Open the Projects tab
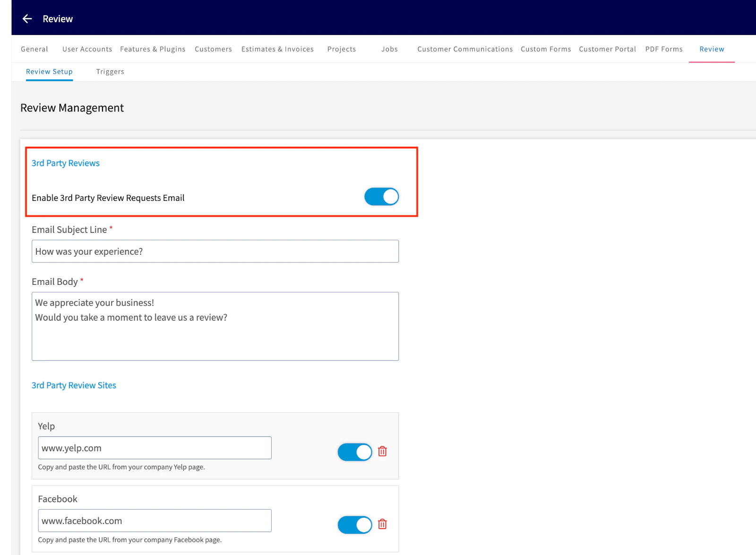Image resolution: width=756 pixels, height=555 pixels. point(342,49)
